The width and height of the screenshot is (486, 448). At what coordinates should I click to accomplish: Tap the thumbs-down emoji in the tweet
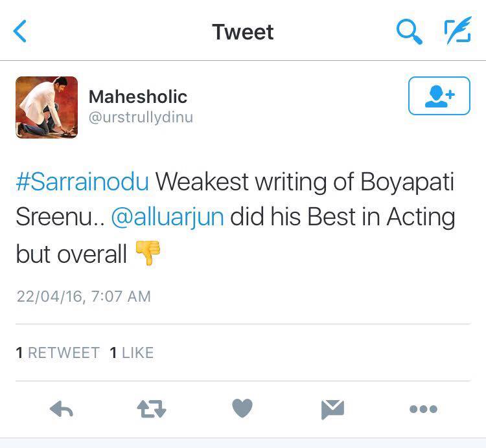(148, 253)
